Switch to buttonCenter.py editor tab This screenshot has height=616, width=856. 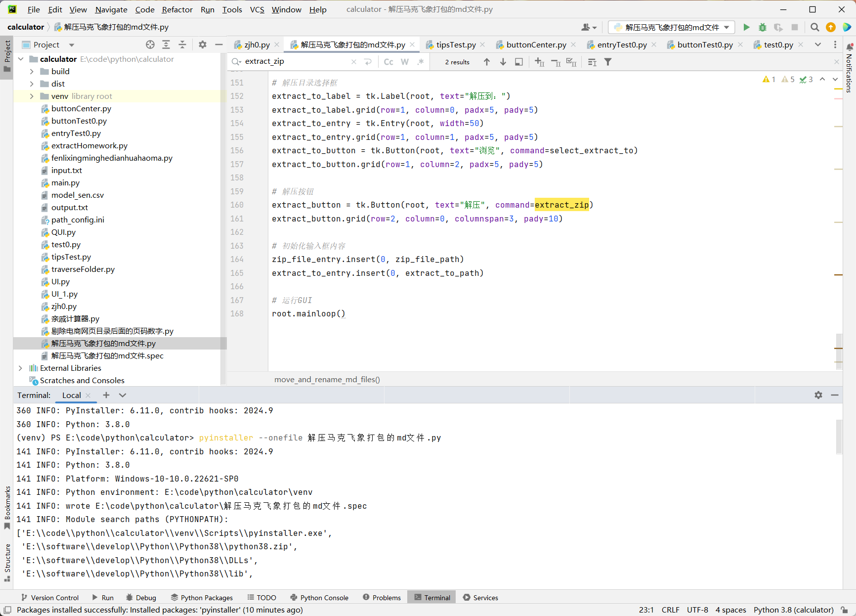[536, 44]
